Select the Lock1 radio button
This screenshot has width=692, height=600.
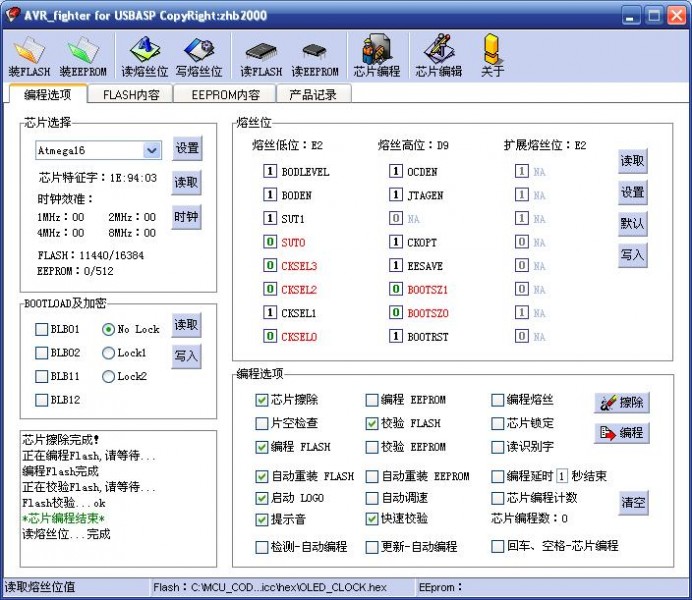click(108, 353)
